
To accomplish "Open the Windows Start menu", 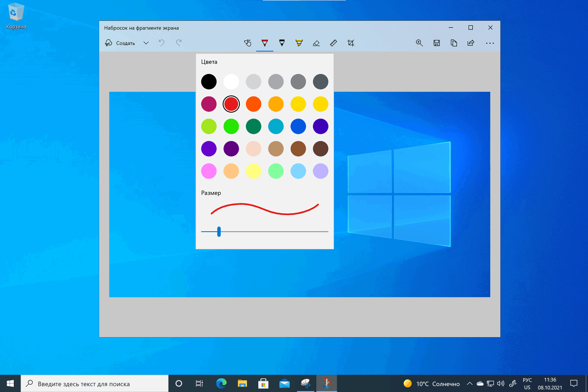I will (x=10, y=383).
